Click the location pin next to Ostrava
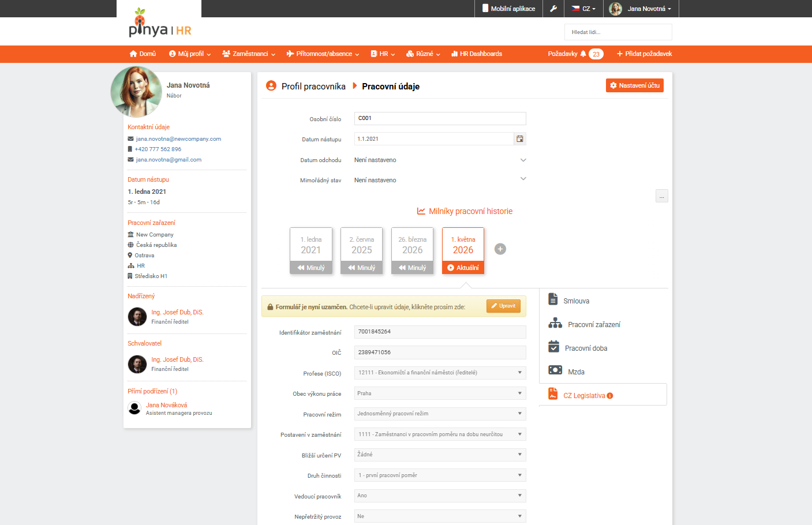 point(130,255)
